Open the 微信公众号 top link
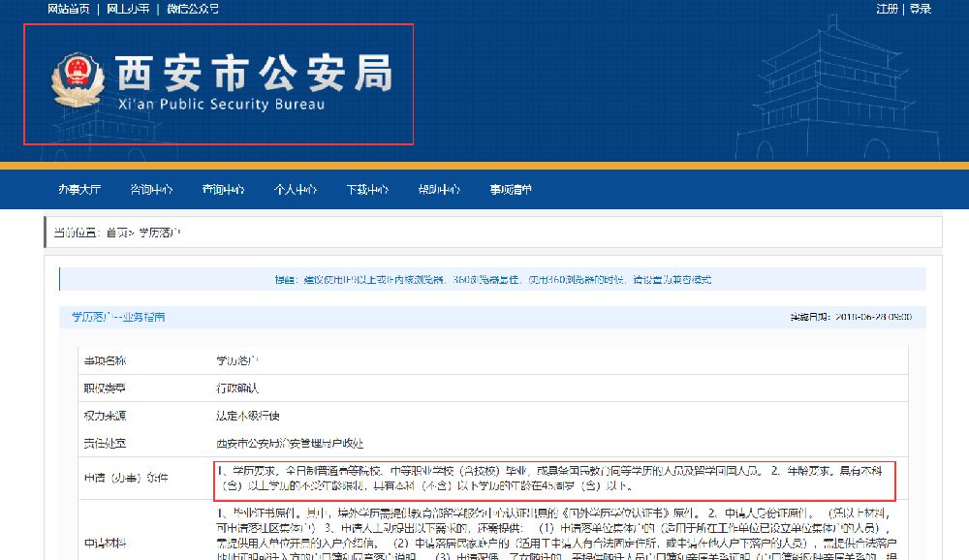 [x=192, y=9]
